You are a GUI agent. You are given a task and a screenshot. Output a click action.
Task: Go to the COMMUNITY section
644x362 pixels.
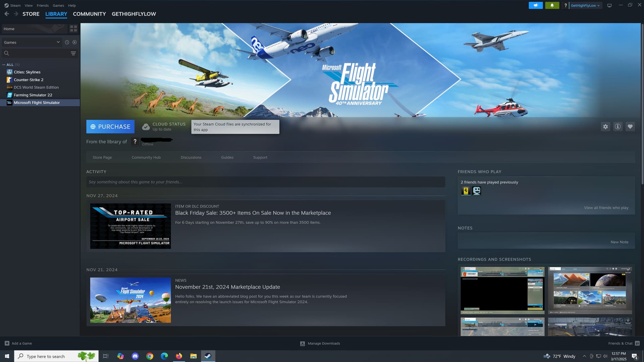pos(89,14)
